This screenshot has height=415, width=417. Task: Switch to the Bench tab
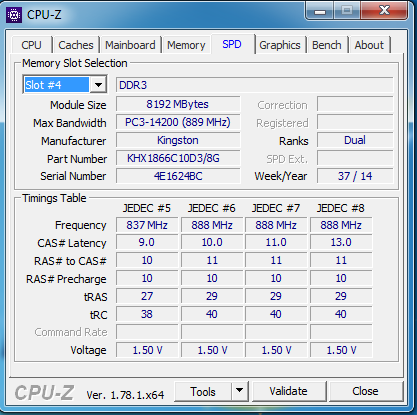tap(327, 45)
